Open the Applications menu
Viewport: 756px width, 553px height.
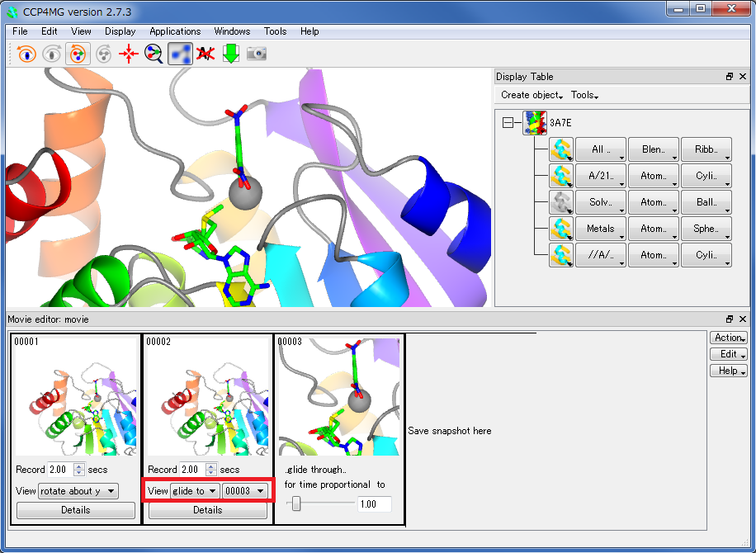[x=175, y=31]
